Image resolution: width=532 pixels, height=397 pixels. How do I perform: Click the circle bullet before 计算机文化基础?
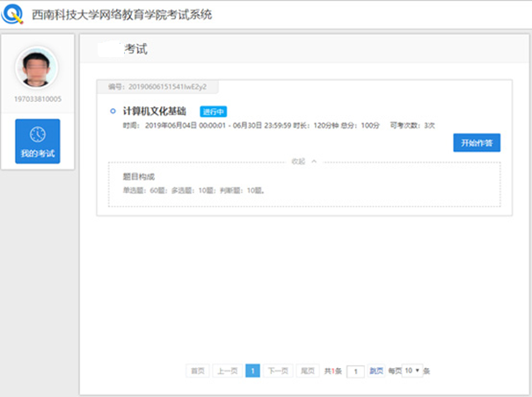(x=113, y=112)
